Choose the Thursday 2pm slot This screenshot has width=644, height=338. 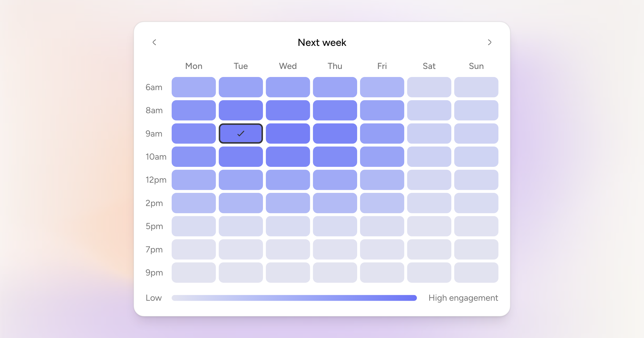click(335, 203)
